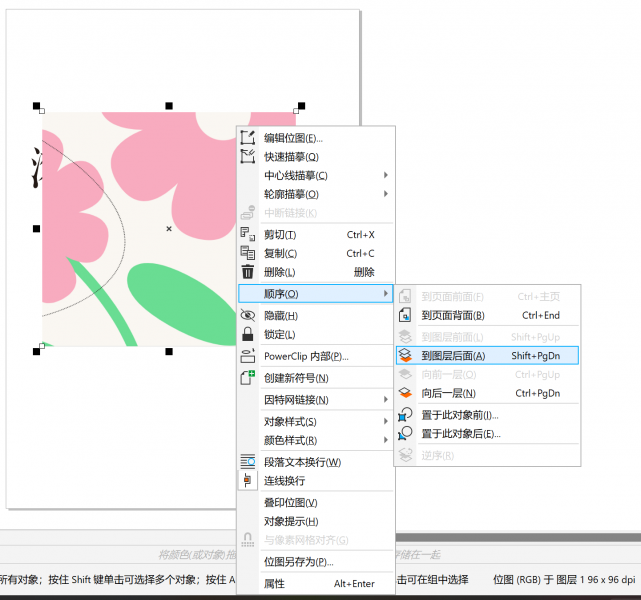
Task: Expand 对象样式(S) submenu
Action: [316, 421]
